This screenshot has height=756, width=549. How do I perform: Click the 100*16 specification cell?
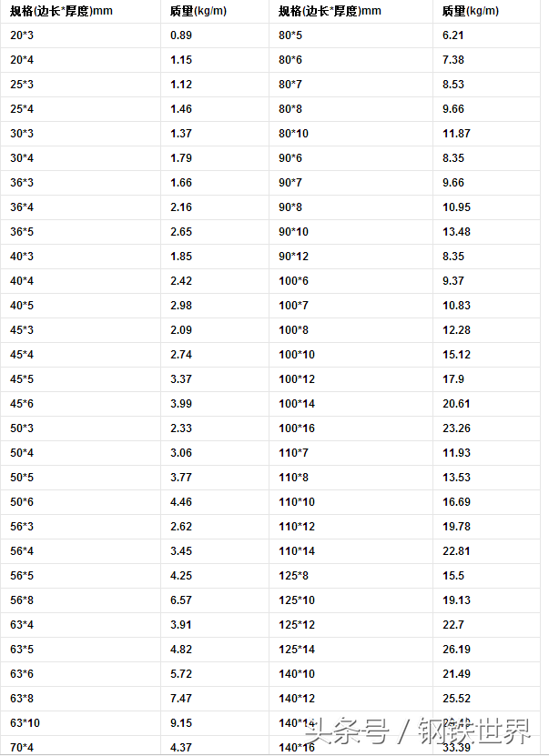tap(297, 428)
